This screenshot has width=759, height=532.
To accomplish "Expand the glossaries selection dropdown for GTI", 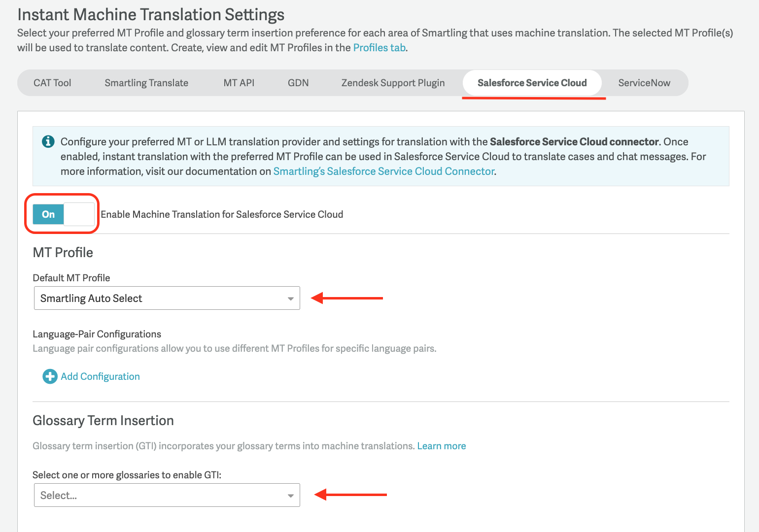I will (x=167, y=495).
